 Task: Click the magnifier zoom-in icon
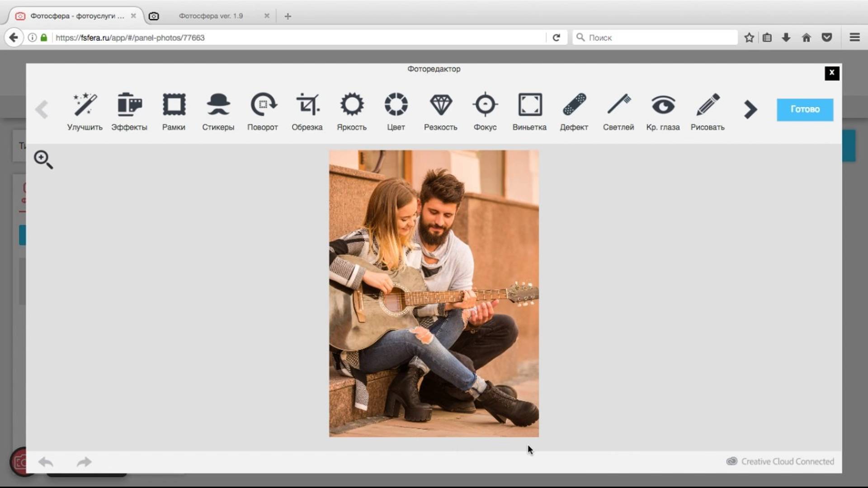43,160
